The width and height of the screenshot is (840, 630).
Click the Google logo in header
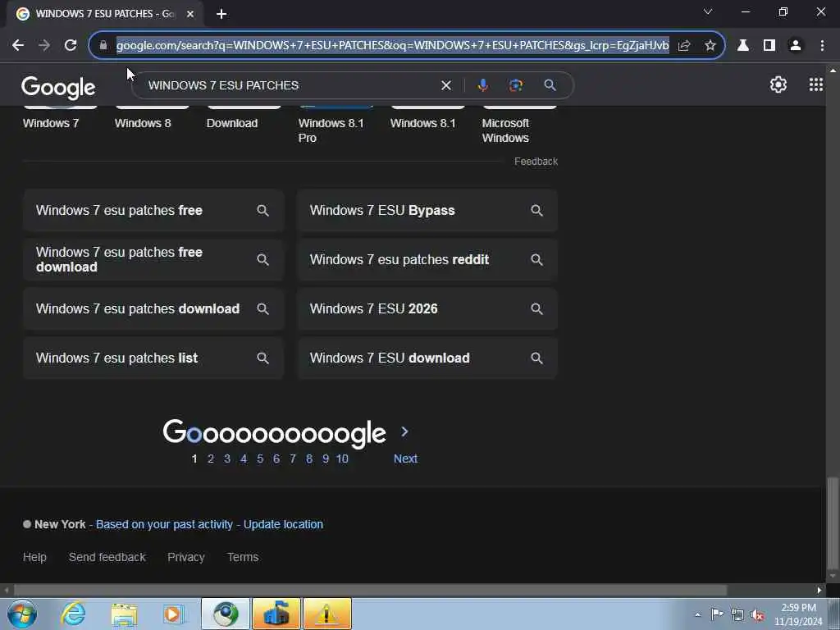point(58,87)
